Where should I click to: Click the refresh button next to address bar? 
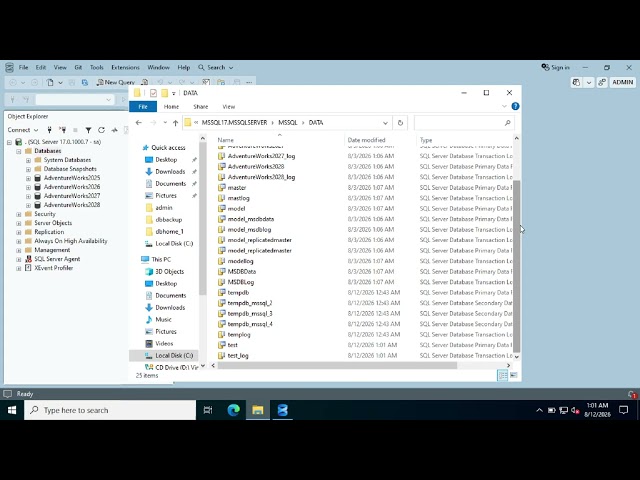400,122
